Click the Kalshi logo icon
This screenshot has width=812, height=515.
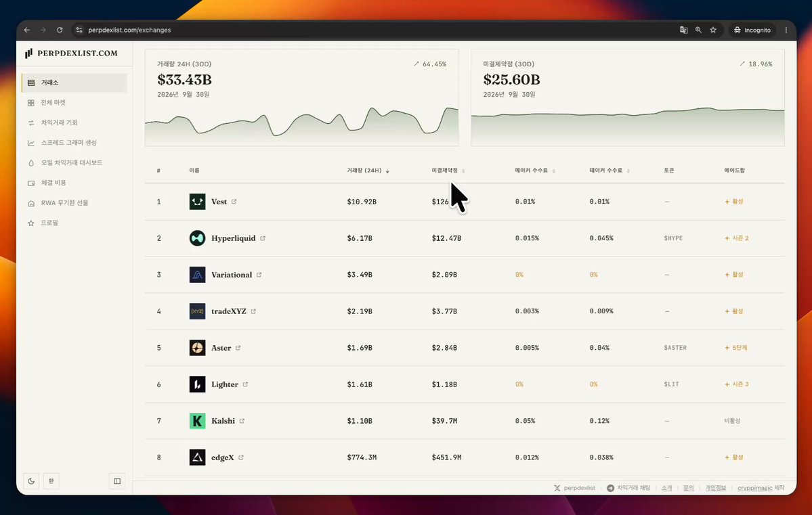[197, 421]
